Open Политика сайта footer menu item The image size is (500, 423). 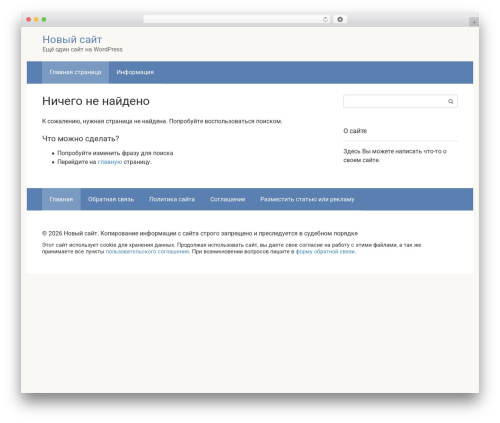click(x=172, y=199)
